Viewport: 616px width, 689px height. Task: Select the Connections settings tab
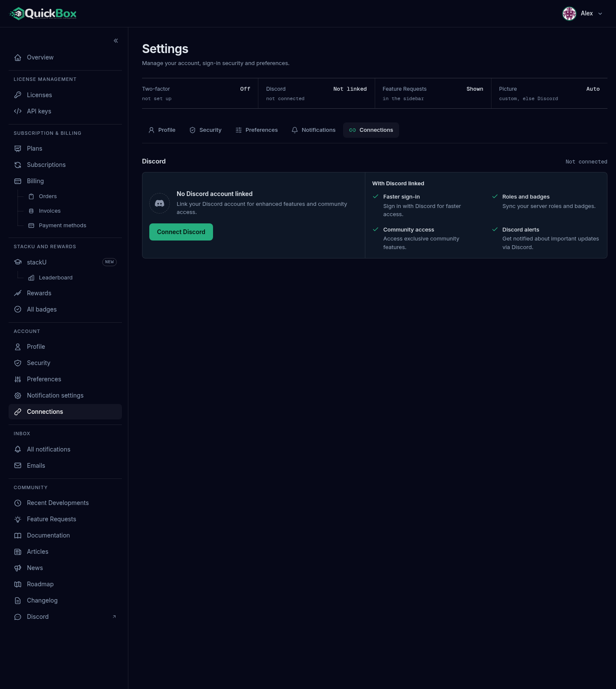tap(371, 130)
